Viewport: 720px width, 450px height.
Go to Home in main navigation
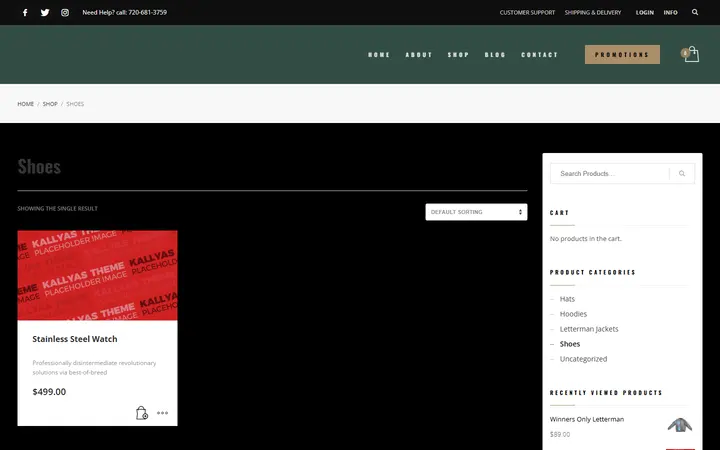tap(379, 55)
